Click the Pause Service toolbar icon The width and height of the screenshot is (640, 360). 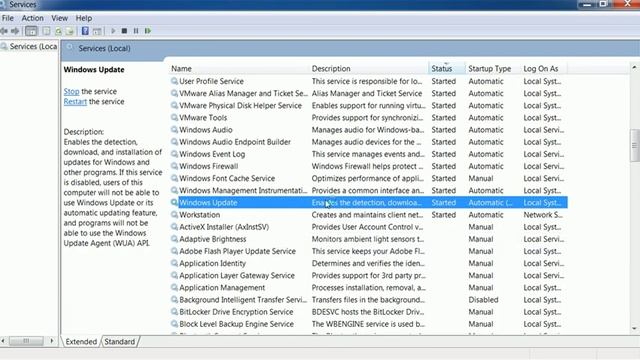coord(136,31)
